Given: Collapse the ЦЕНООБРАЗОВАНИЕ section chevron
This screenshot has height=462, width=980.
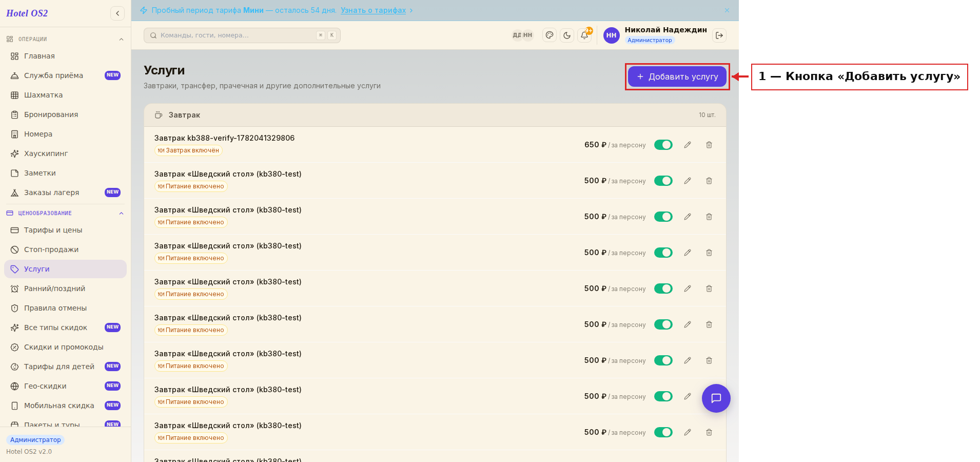Looking at the screenshot, I should (121, 214).
